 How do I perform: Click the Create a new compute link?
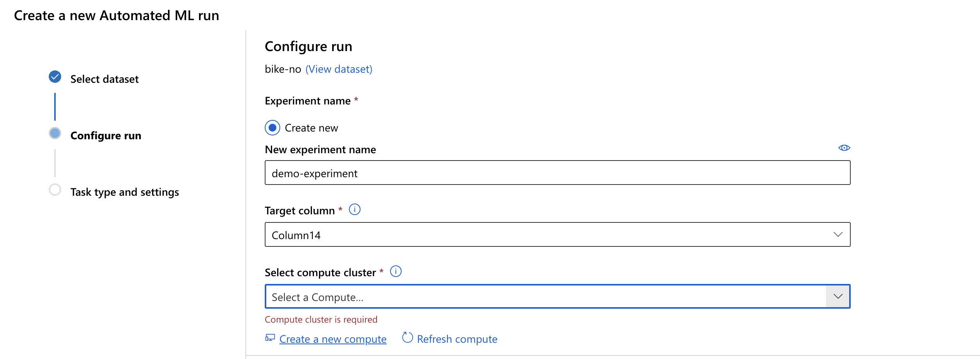coord(333,339)
